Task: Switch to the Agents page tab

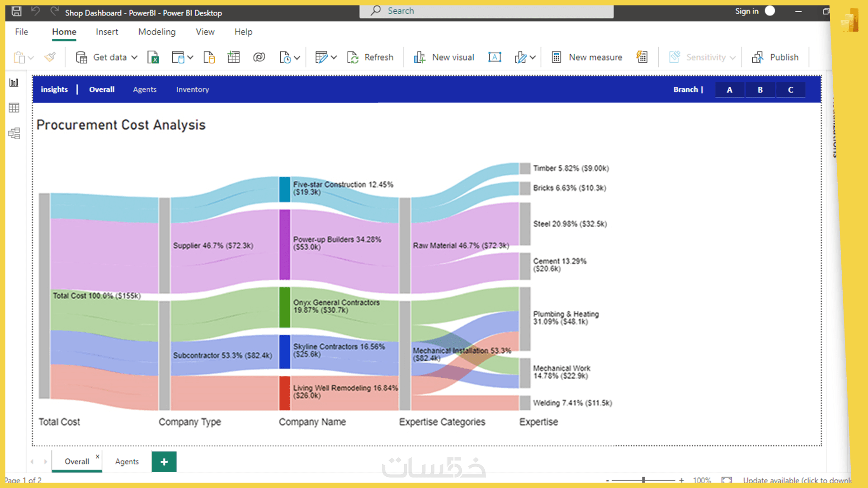Action: click(127, 461)
